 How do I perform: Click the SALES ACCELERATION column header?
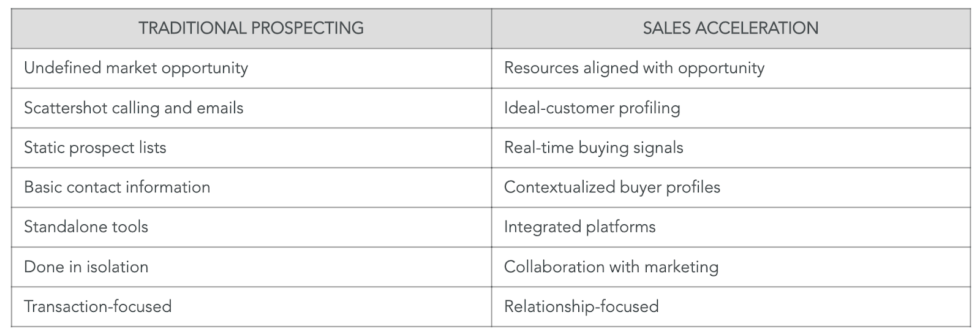[730, 28]
